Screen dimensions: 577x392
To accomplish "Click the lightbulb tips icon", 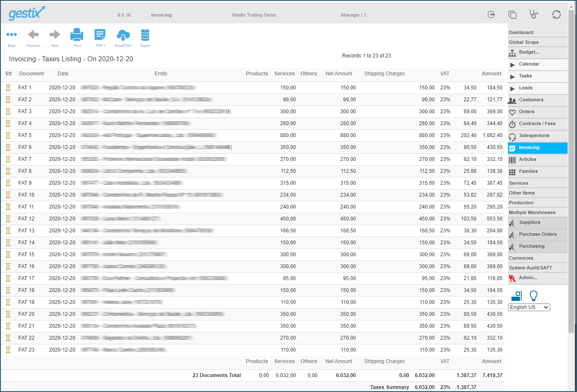I will [x=534, y=295].
